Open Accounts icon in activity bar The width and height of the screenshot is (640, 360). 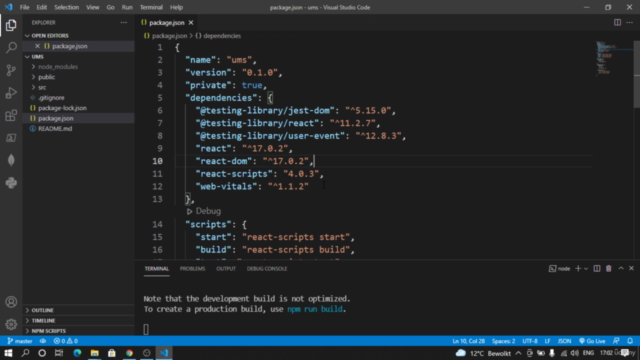(x=11, y=302)
